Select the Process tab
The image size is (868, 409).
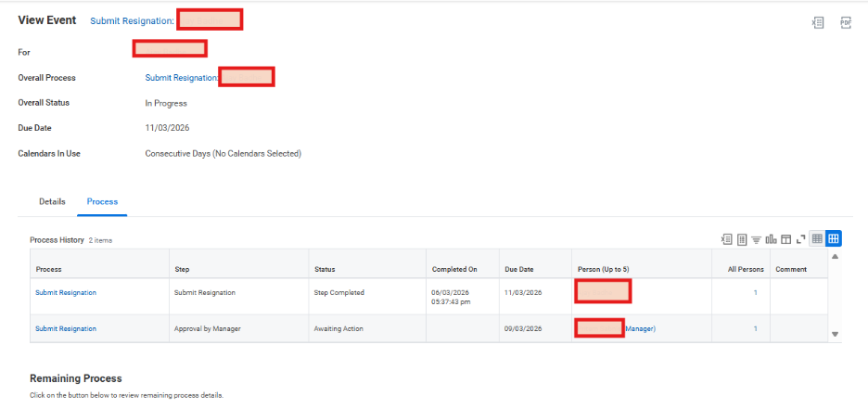(102, 201)
